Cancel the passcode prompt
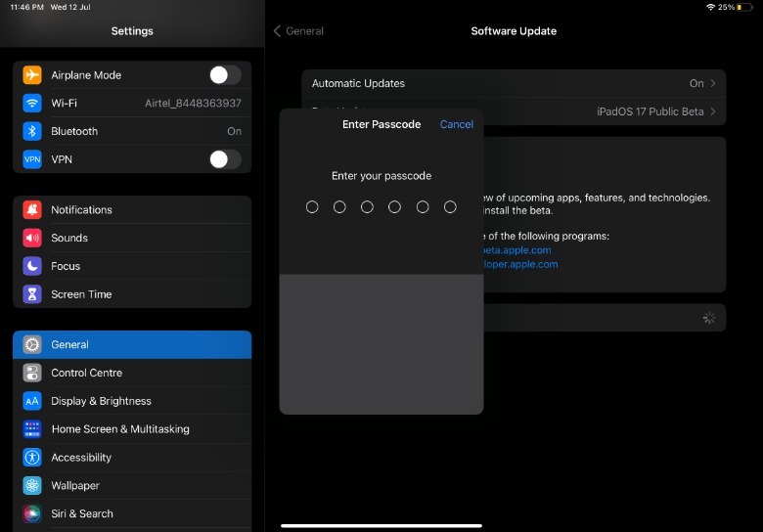 point(457,124)
